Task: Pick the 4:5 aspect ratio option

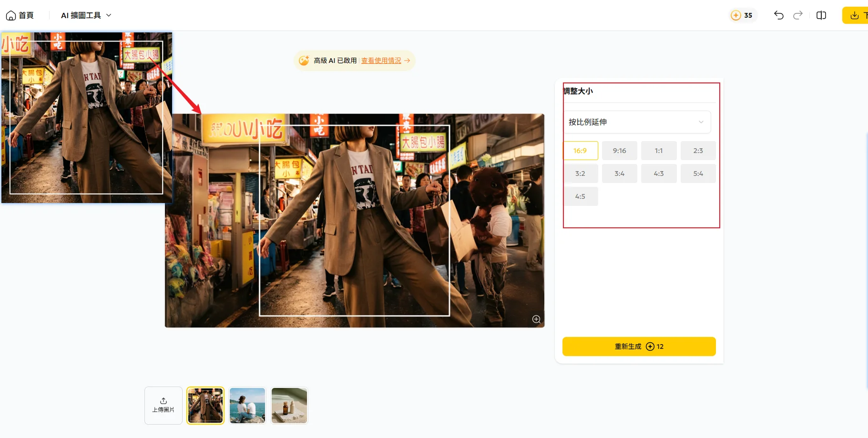Action: click(580, 196)
